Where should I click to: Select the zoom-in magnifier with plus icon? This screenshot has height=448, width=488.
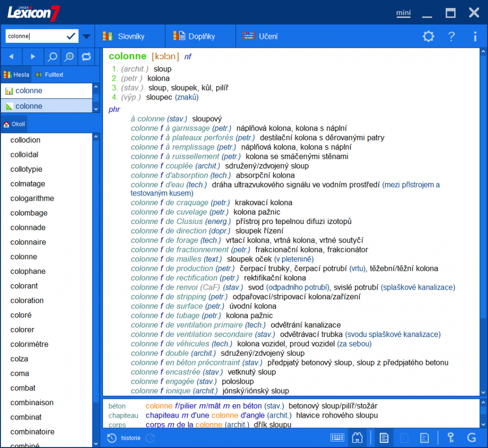(x=69, y=56)
